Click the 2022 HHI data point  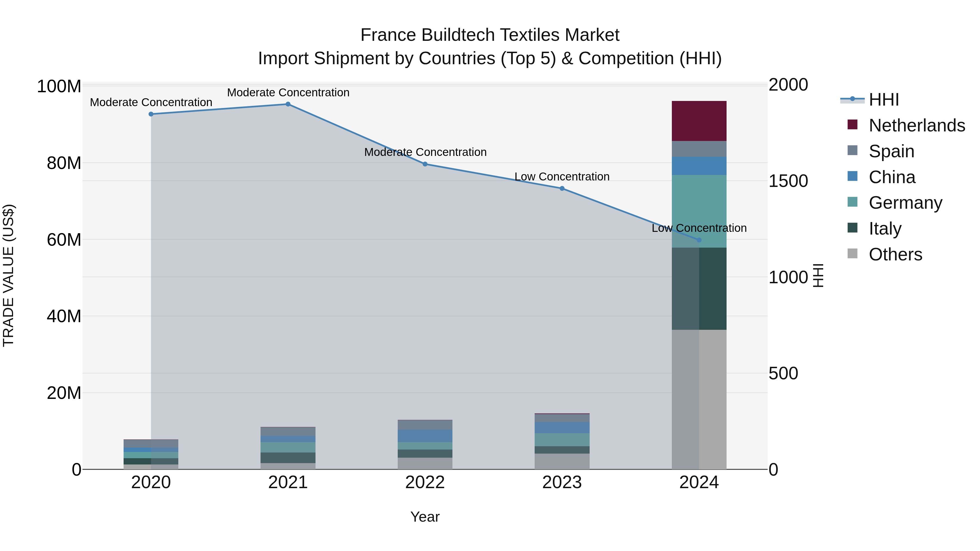[x=425, y=164]
